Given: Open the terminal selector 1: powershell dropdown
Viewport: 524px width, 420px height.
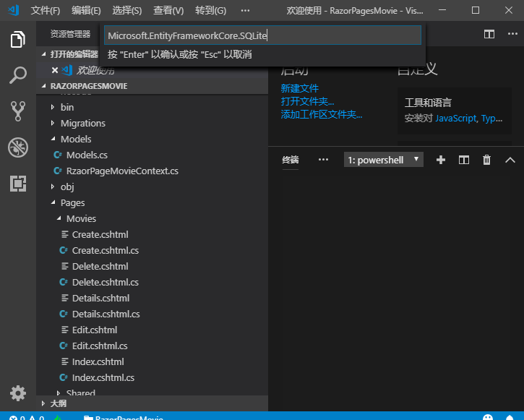Looking at the screenshot, I should (383, 160).
